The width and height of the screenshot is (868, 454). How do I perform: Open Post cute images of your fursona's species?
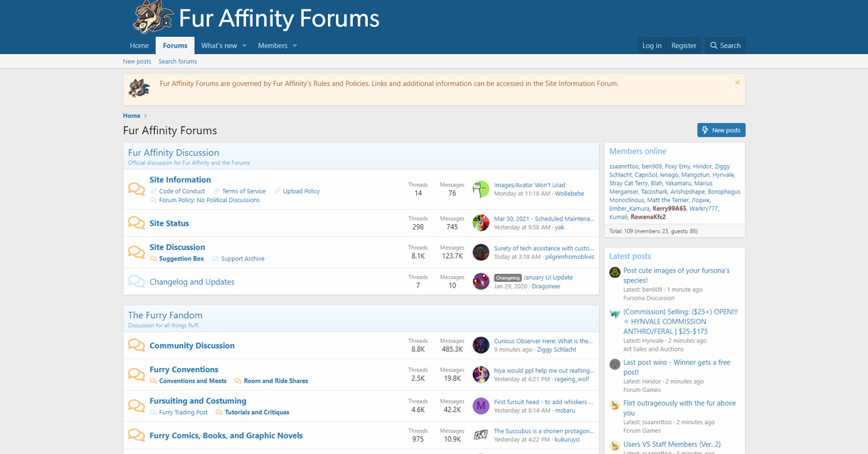pyautogui.click(x=677, y=275)
